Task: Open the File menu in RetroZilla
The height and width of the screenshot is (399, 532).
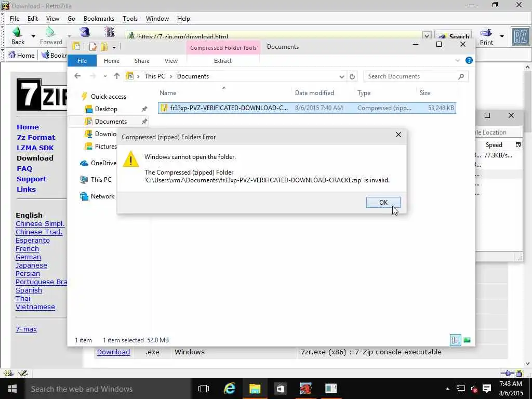Action: [14, 19]
